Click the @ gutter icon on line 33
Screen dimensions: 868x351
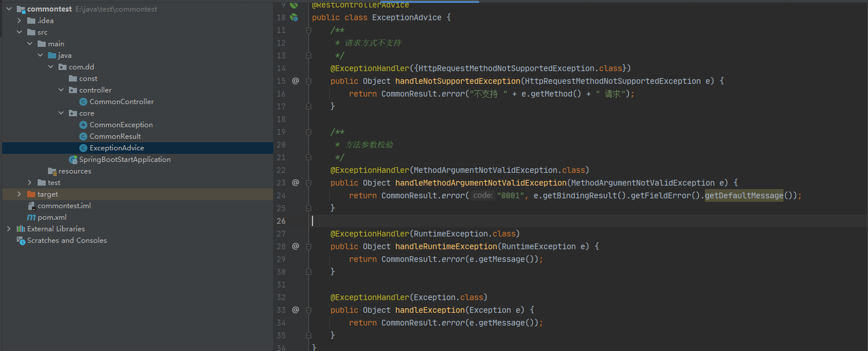295,310
